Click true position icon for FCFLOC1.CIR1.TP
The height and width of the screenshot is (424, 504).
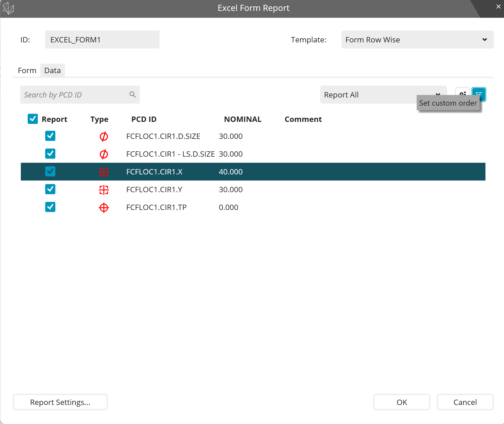tap(104, 207)
